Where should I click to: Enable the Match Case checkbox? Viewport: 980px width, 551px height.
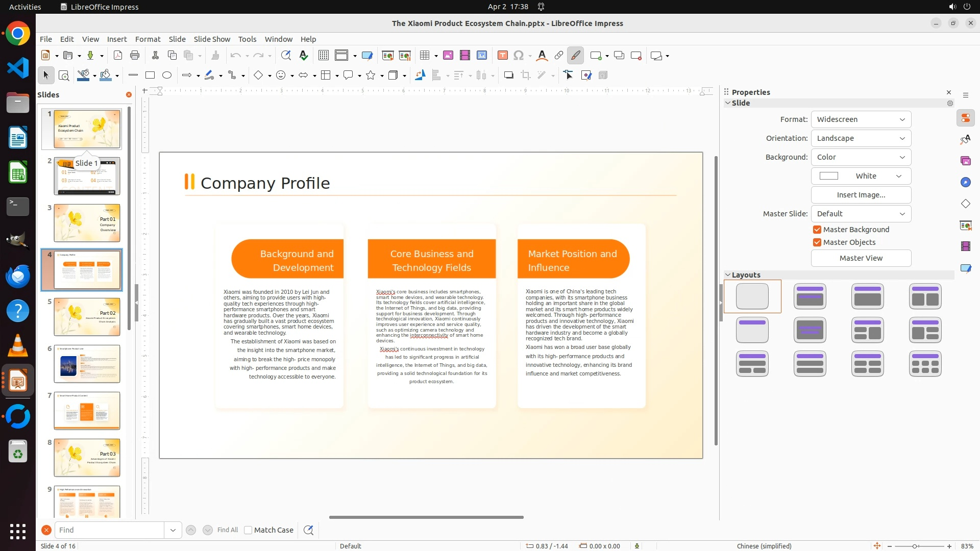248,530
